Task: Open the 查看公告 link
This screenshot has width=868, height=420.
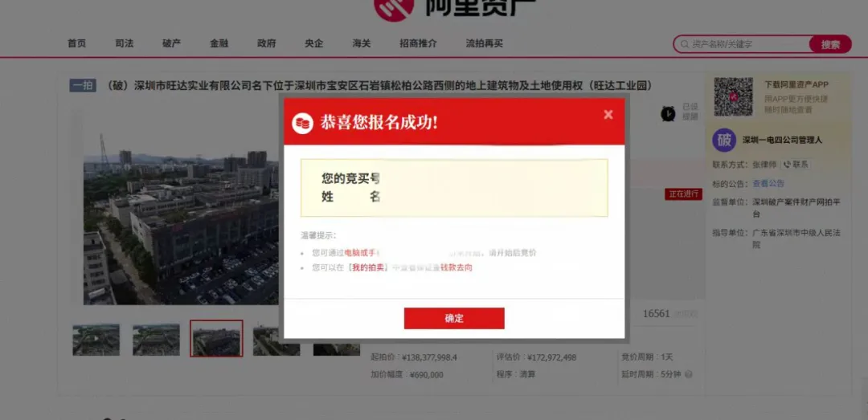Action: [768, 184]
